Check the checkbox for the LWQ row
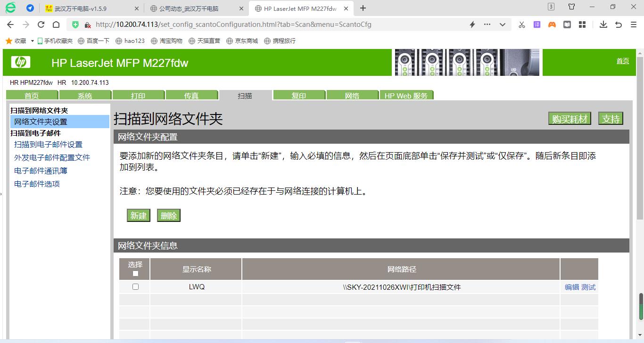 pos(135,287)
